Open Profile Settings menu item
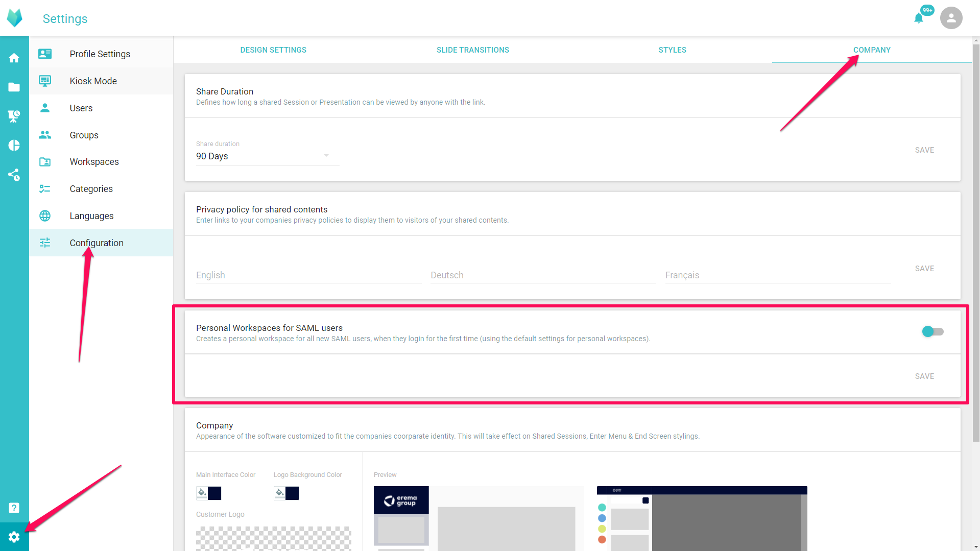980x551 pixels. coord(101,54)
